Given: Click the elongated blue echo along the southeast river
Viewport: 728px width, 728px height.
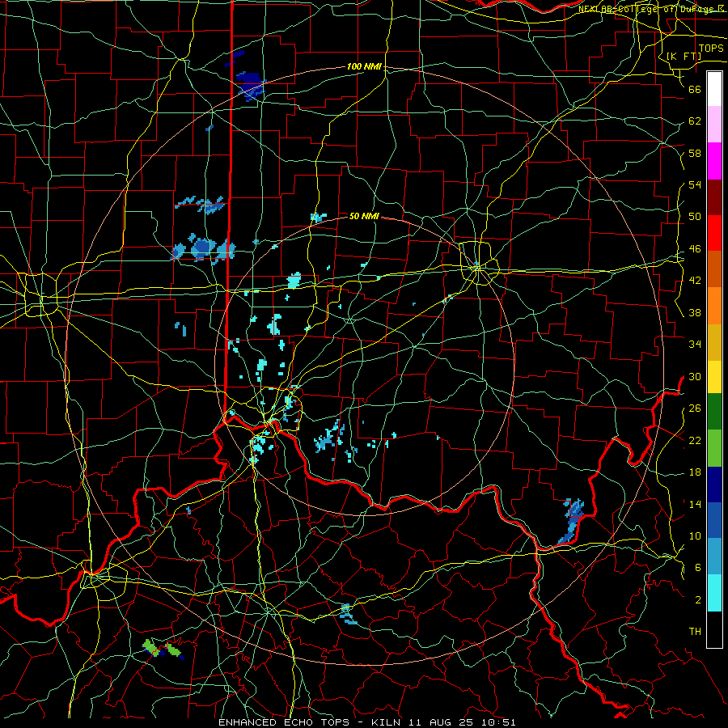Looking at the screenshot, I should (571, 522).
